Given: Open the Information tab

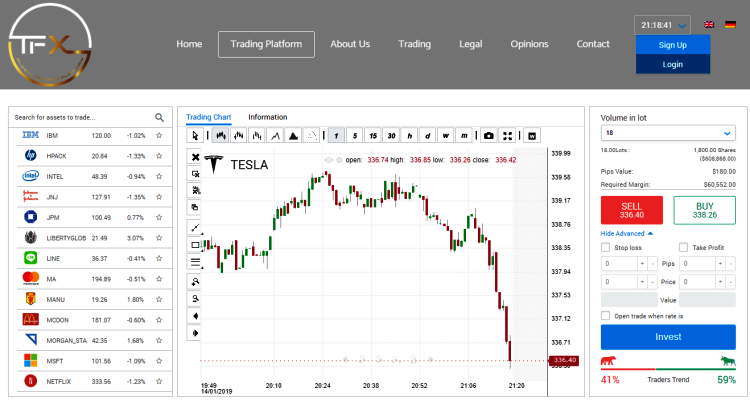Looking at the screenshot, I should (x=267, y=117).
